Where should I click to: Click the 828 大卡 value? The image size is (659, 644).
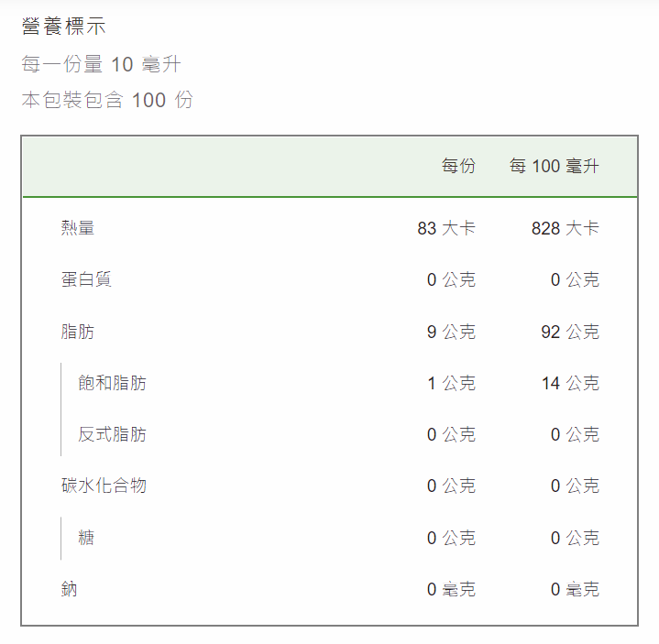pos(566,228)
